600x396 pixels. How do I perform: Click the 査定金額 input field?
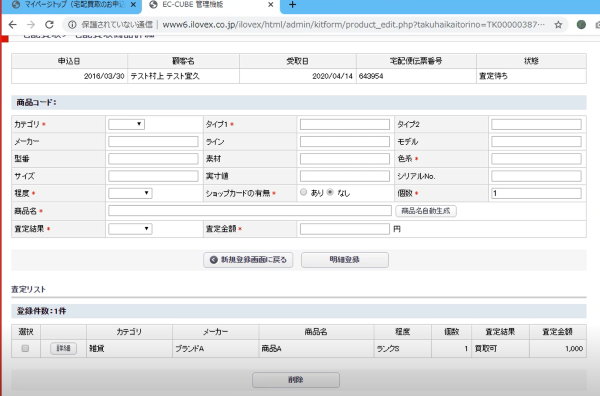tap(345, 229)
